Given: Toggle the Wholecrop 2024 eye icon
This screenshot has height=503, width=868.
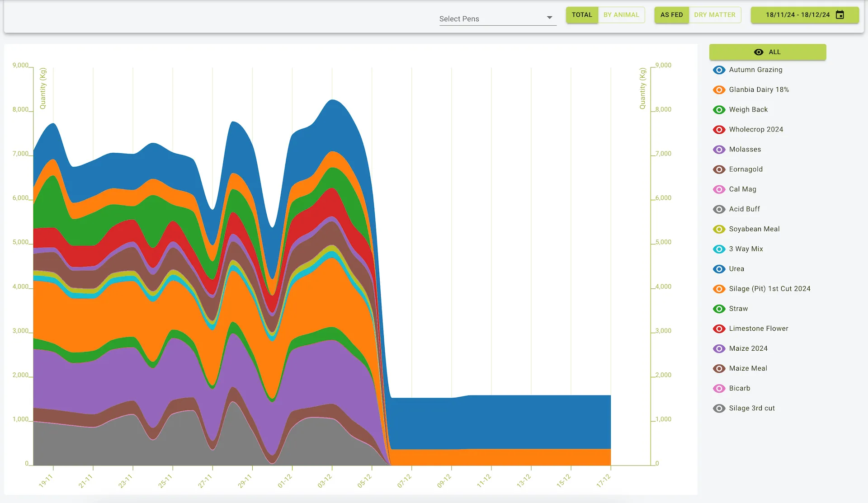Looking at the screenshot, I should coord(719,129).
